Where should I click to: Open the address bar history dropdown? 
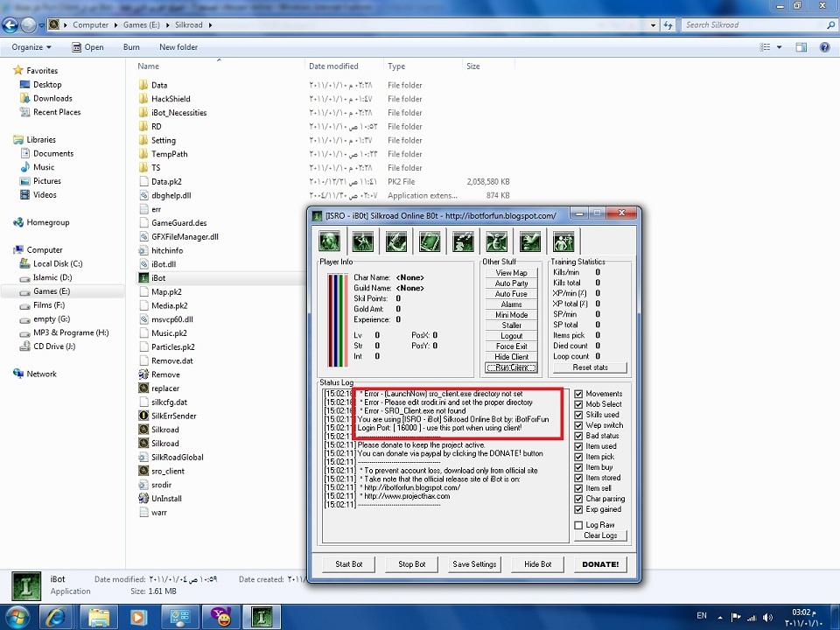click(653, 24)
